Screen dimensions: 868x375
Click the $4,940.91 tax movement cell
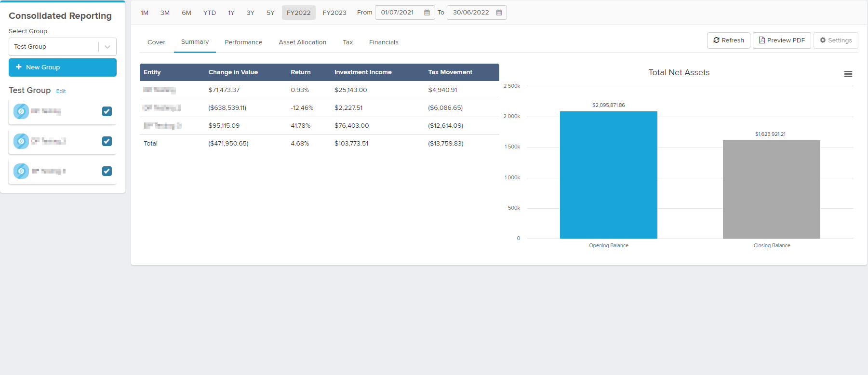click(x=443, y=90)
